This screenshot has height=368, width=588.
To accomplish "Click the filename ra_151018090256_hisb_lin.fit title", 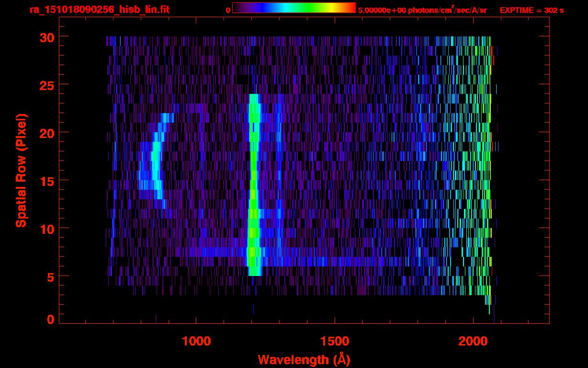I will click(99, 10).
